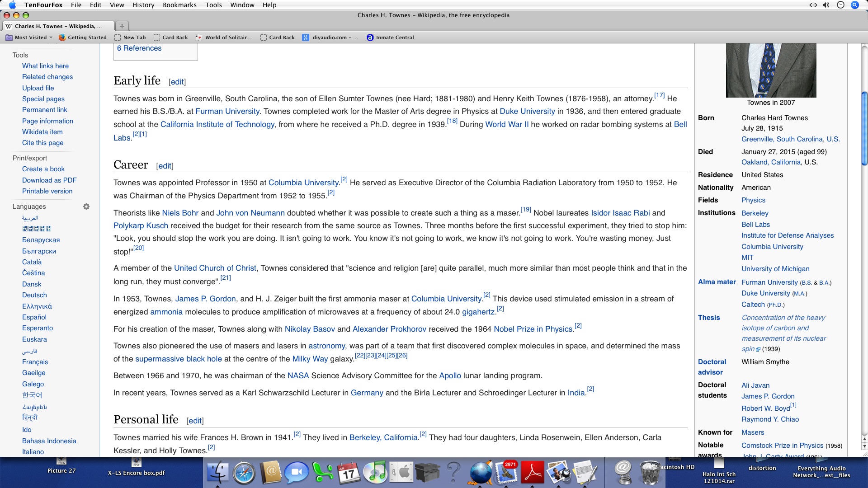Click the TenFourFox globe dock icon
The width and height of the screenshot is (868, 488).
click(x=480, y=473)
